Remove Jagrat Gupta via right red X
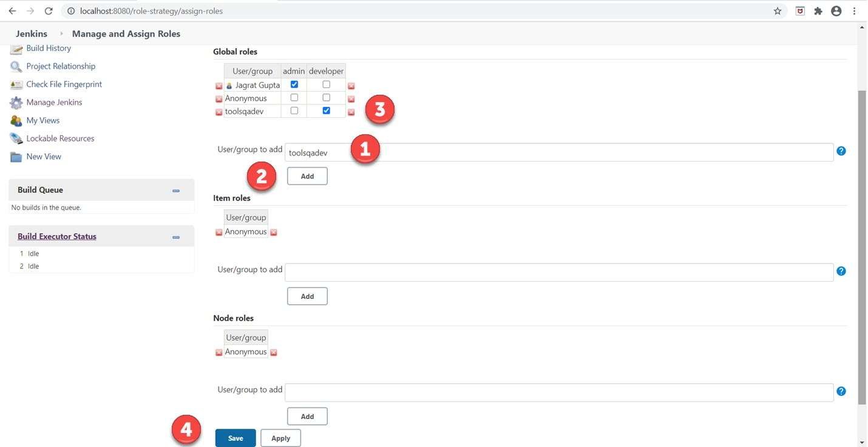Screen dimensions: 868x447 [351, 86]
